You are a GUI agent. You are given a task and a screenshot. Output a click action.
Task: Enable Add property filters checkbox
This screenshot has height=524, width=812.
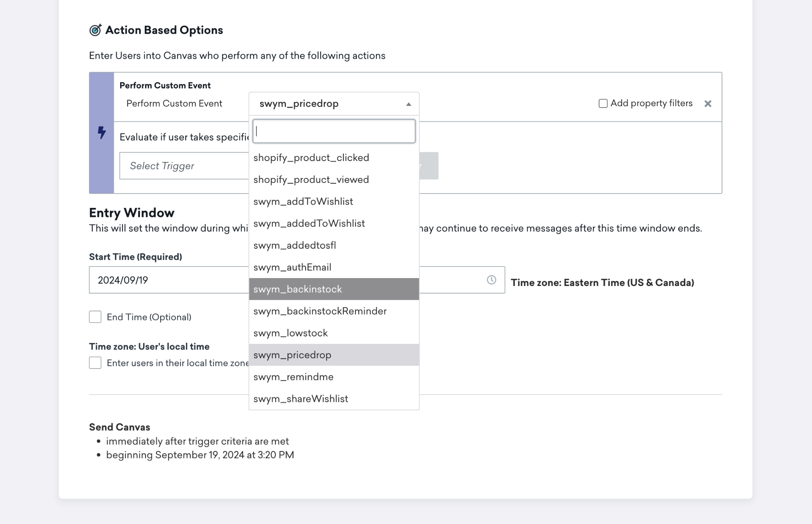point(603,104)
